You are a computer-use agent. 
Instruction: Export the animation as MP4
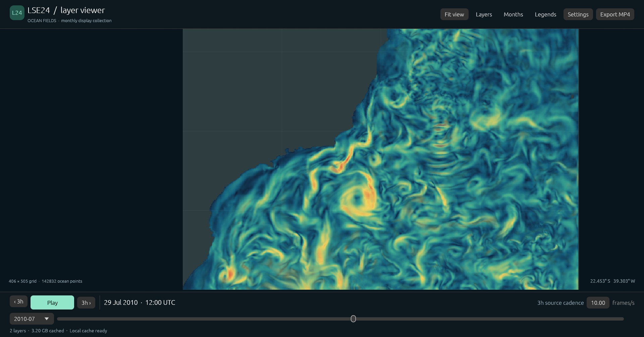[615, 14]
